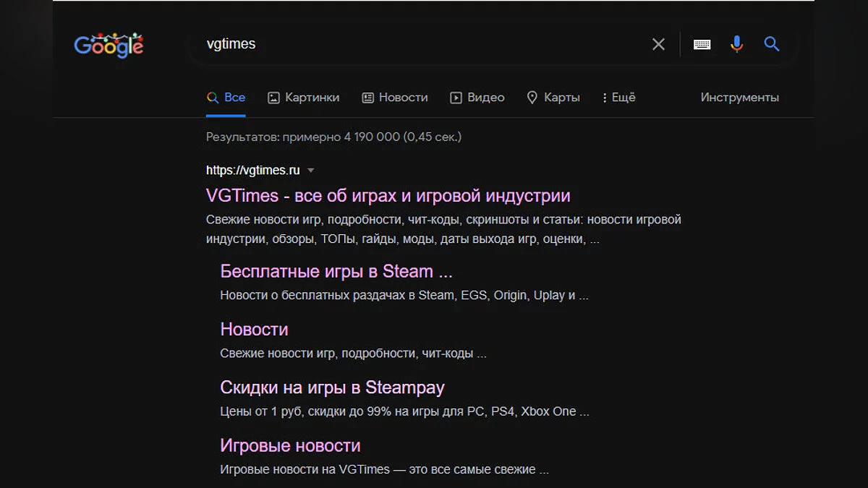Image resolution: width=868 pixels, height=488 pixels.
Task: Click the https://vgtimes.ru URL text
Action: [x=252, y=171]
